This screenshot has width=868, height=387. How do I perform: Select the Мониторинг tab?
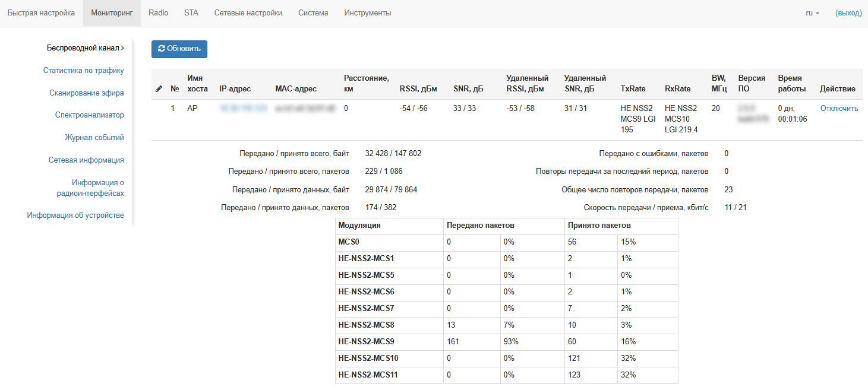click(x=112, y=13)
